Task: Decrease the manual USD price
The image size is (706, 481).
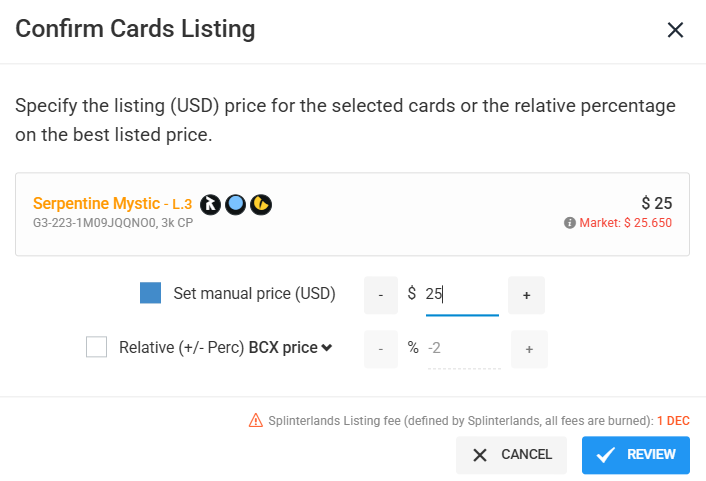Action: [381, 295]
